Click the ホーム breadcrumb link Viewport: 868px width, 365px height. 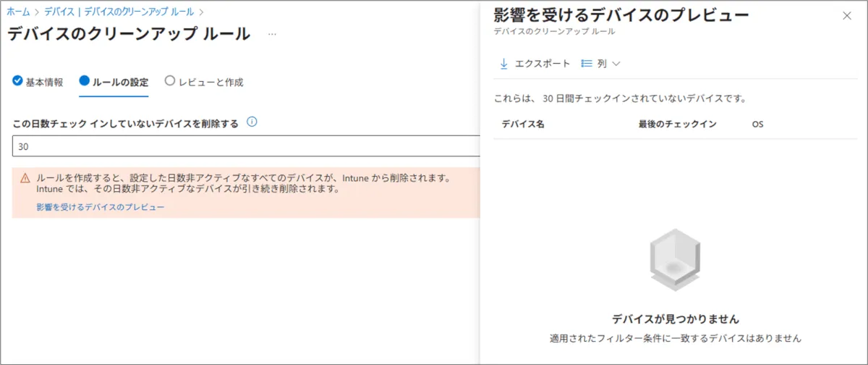pyautogui.click(x=18, y=12)
